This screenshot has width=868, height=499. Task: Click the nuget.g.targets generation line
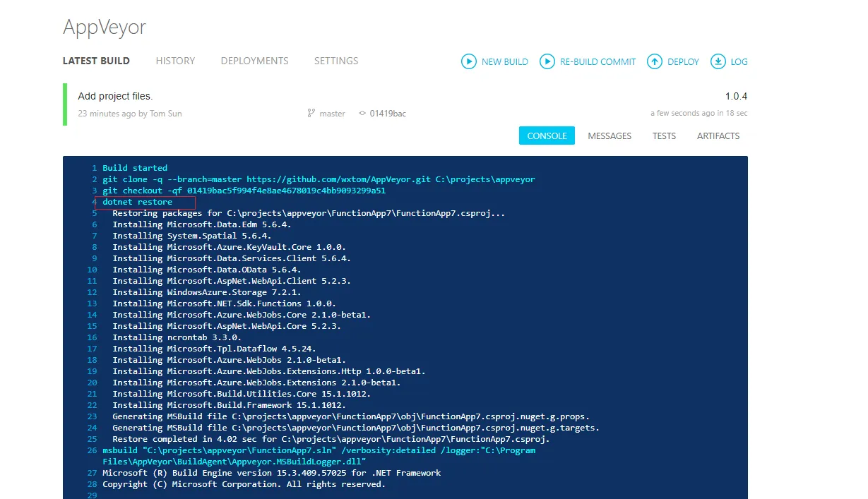click(x=356, y=428)
